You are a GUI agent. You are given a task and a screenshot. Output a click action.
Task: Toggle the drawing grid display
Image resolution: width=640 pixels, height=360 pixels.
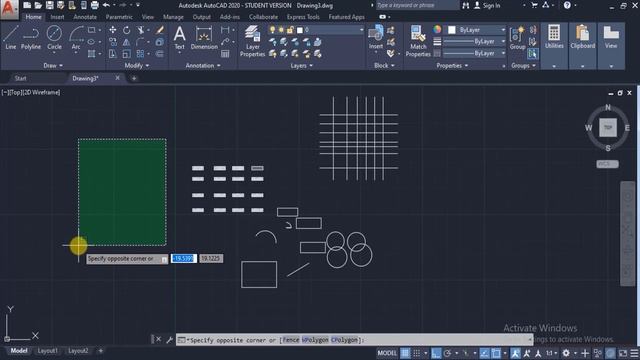click(405, 353)
